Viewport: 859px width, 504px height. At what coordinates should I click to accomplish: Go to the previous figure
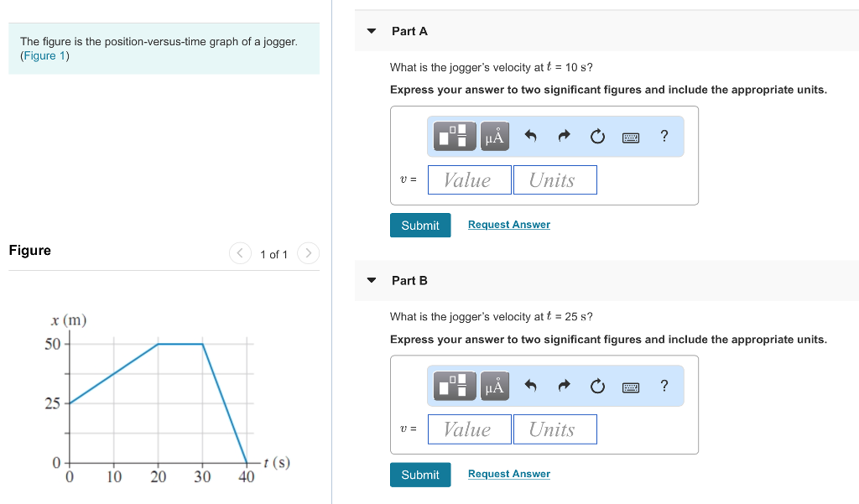(240, 252)
